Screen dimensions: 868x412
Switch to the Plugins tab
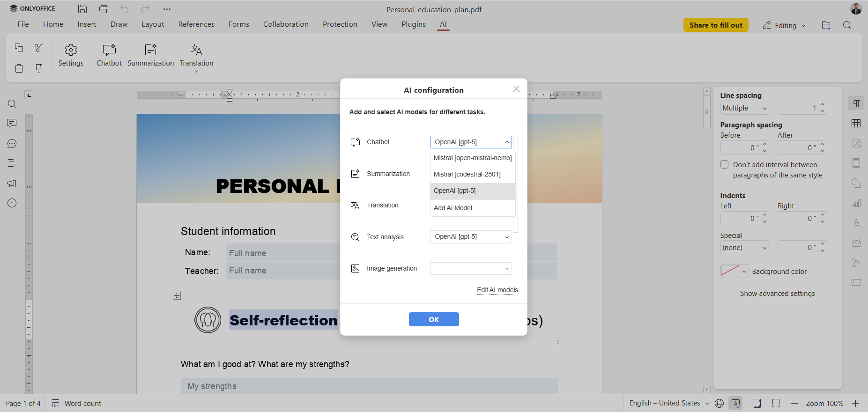click(x=414, y=24)
